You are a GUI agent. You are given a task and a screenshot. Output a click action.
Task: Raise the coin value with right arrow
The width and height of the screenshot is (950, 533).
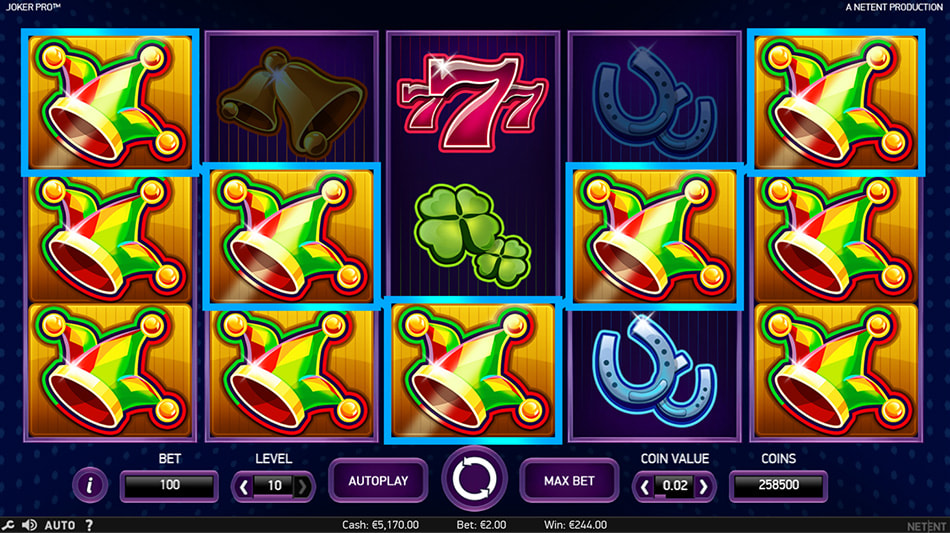pyautogui.click(x=703, y=486)
